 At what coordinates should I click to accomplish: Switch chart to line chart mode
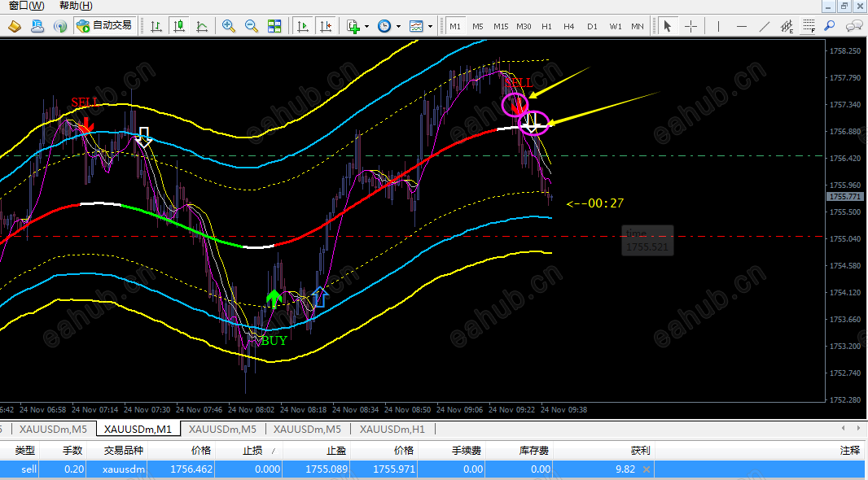click(202, 26)
